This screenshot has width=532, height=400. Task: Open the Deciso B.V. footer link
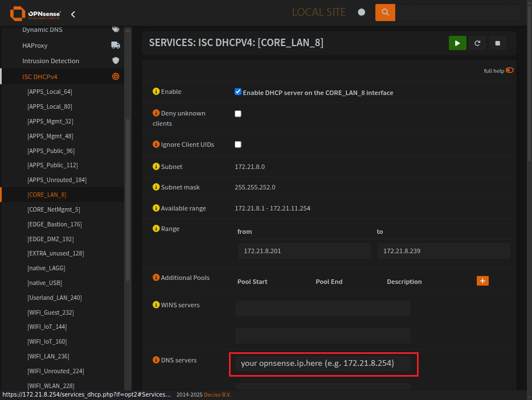coord(217,395)
